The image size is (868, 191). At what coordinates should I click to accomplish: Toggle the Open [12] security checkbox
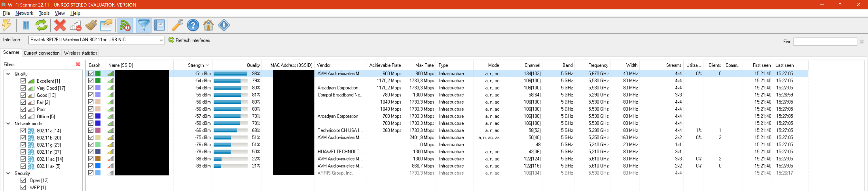point(23,181)
